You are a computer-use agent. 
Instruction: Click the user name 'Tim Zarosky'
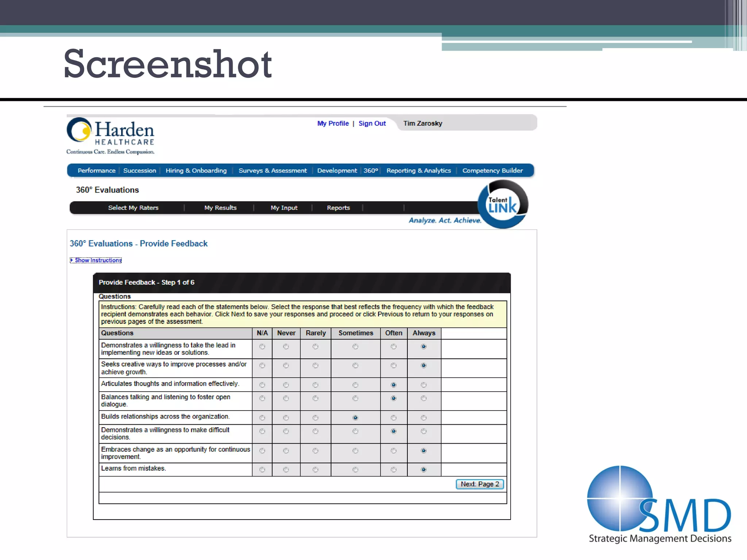coord(423,123)
